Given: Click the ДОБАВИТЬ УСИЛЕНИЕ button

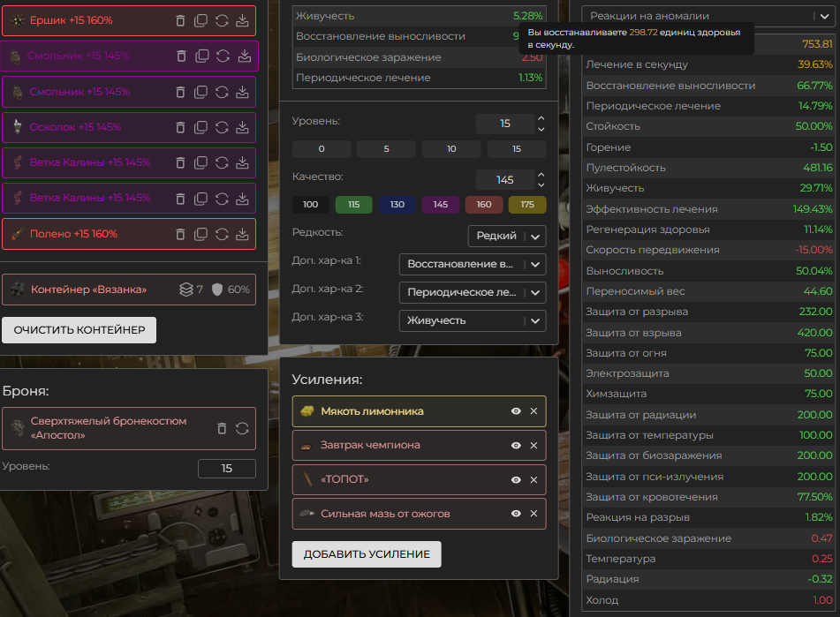Looking at the screenshot, I should (367, 554).
